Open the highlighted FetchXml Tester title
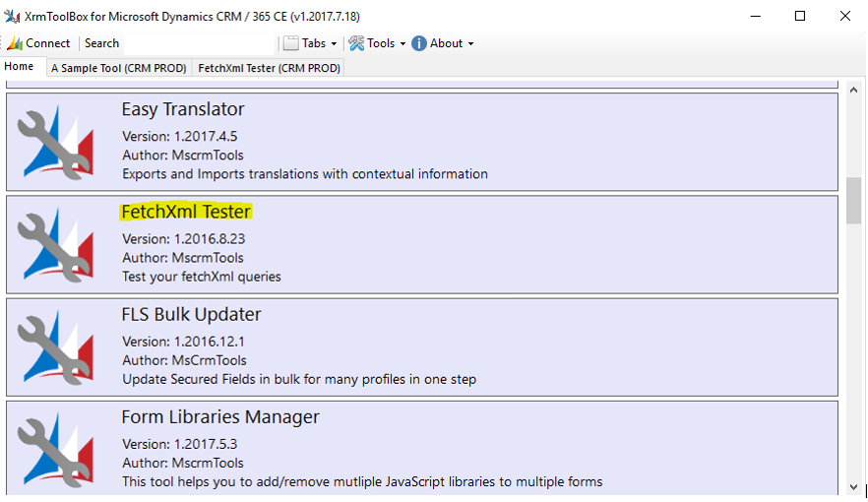Screen dimensions: 868x502 [186, 212]
